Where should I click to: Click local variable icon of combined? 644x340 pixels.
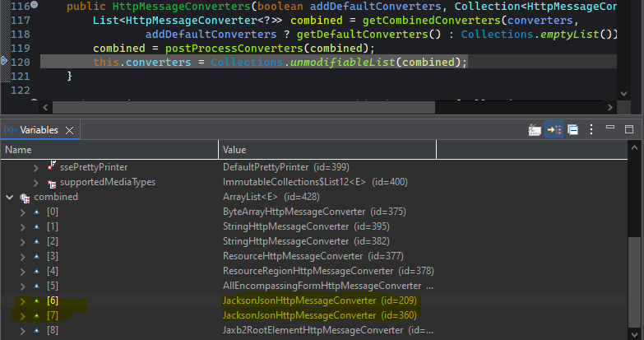tap(25, 198)
